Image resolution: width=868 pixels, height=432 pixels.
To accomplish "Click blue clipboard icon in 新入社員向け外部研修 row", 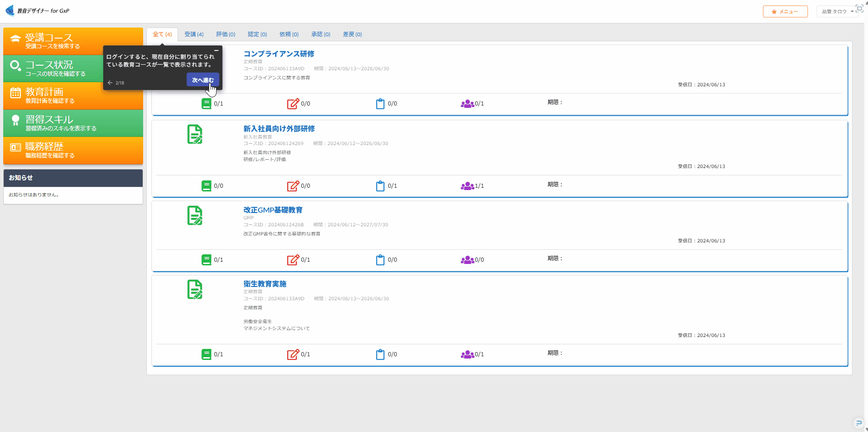I will (380, 186).
